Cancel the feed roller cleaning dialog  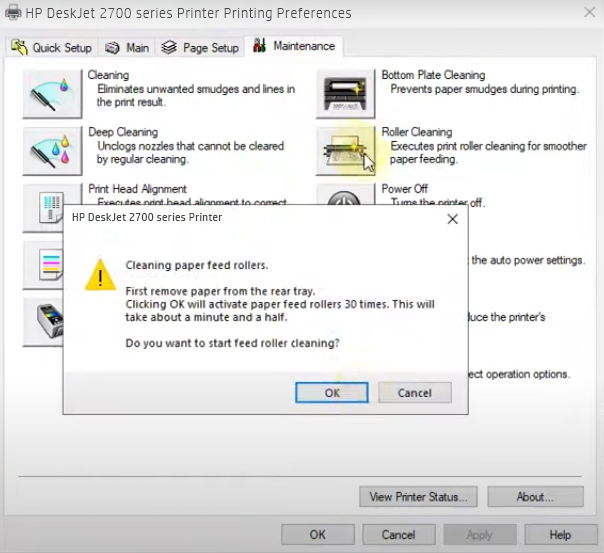coord(415,393)
